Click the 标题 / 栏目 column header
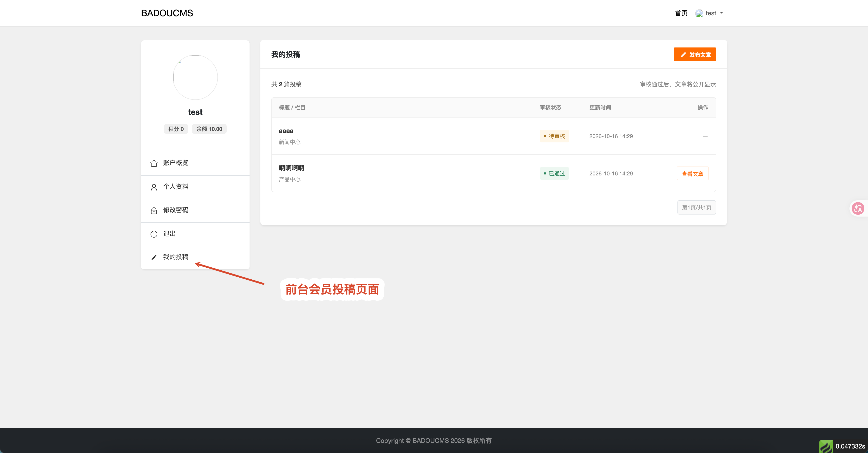 click(292, 108)
